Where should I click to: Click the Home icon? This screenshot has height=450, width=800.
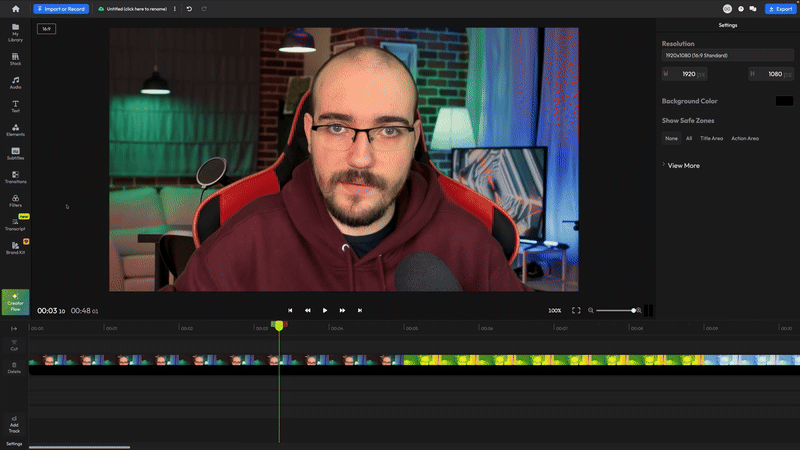pos(15,9)
